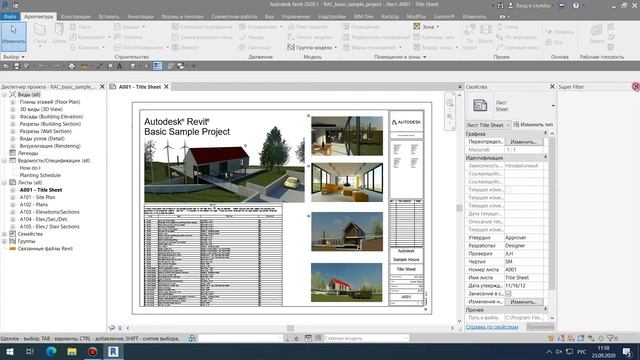Open the Help question mark icon in title bar
The image size is (640, 360).
point(576,5)
